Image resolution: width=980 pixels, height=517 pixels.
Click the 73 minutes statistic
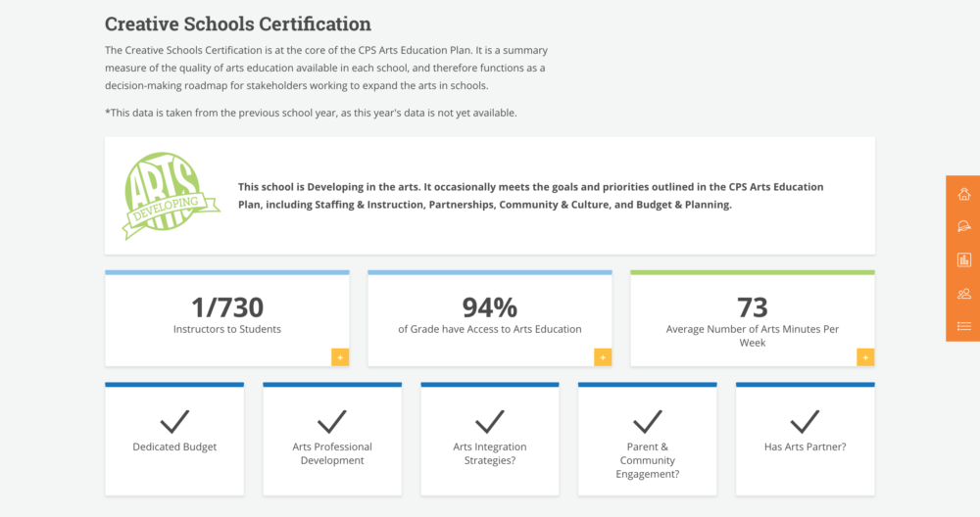(x=753, y=307)
